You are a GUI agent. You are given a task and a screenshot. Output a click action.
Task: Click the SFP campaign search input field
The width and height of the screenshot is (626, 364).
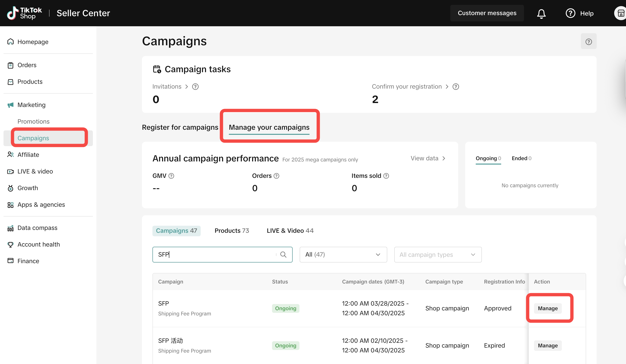coord(216,255)
